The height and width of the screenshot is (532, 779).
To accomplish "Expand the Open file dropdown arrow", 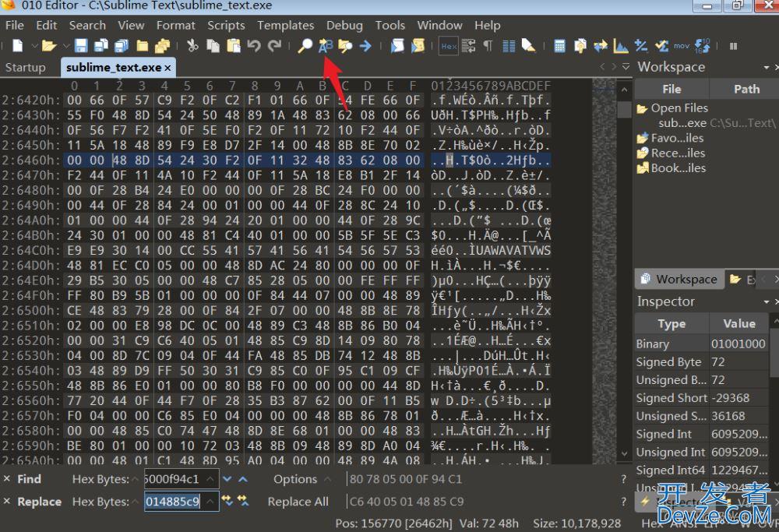I will (x=66, y=46).
